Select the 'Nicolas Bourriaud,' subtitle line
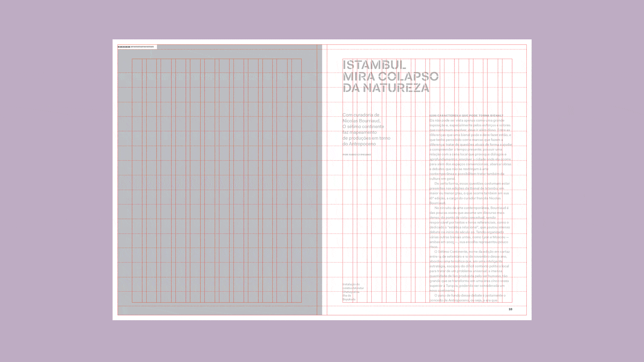This screenshot has width=644, height=362. click(361, 121)
